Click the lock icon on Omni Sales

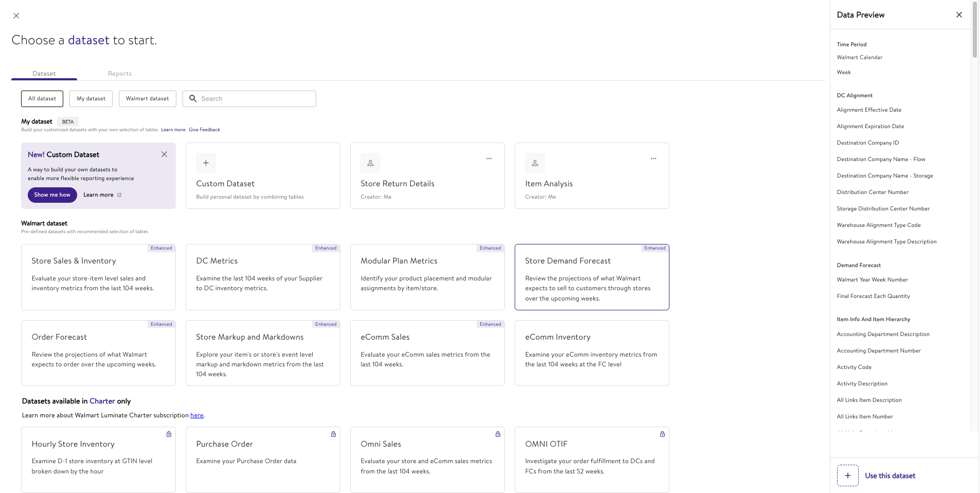(x=498, y=434)
